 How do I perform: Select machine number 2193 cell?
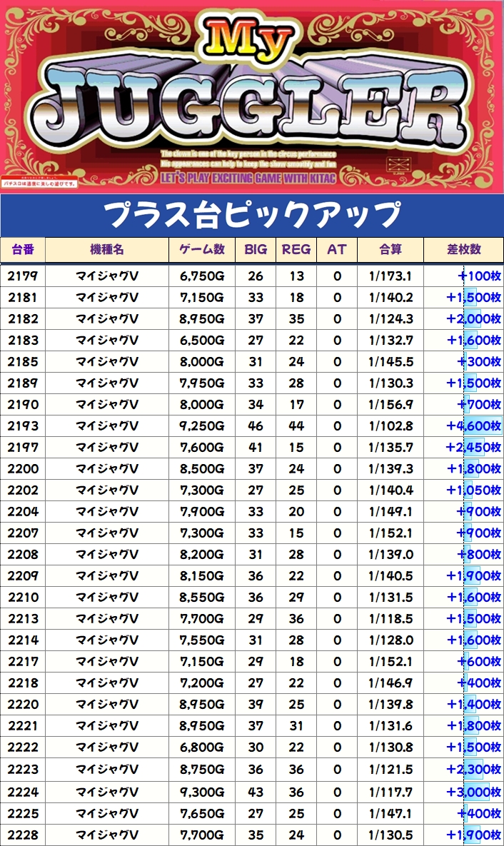(x=23, y=426)
